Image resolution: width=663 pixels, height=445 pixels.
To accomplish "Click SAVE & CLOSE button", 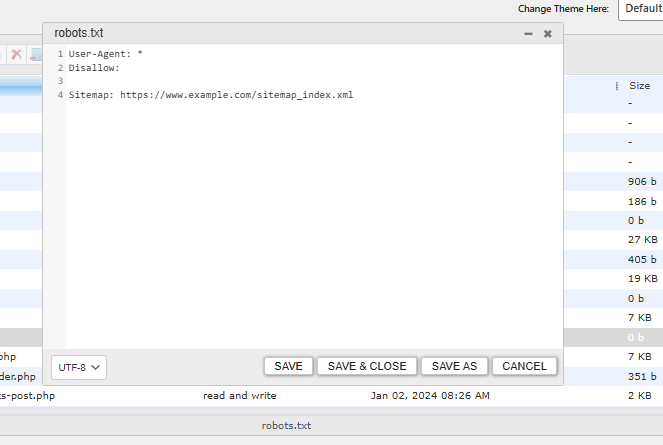I will point(367,366).
